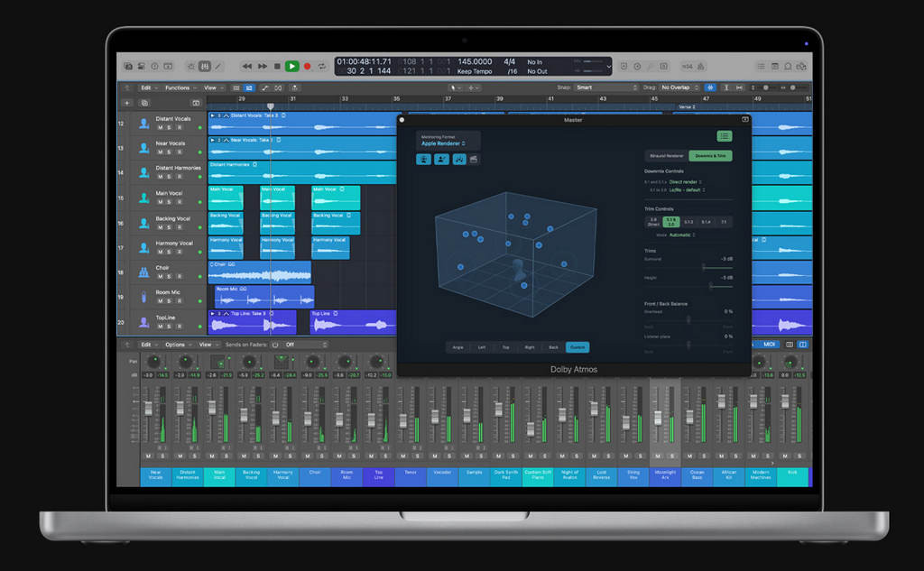Open the Snap Smart dropdown
Image resolution: width=924 pixels, height=571 pixels.
coord(606,87)
